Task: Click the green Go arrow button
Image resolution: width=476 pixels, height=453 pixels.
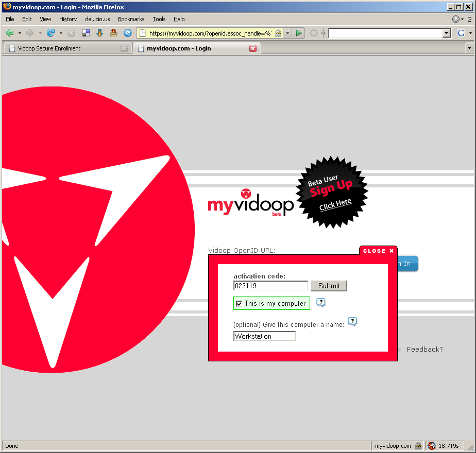Action: tap(299, 33)
